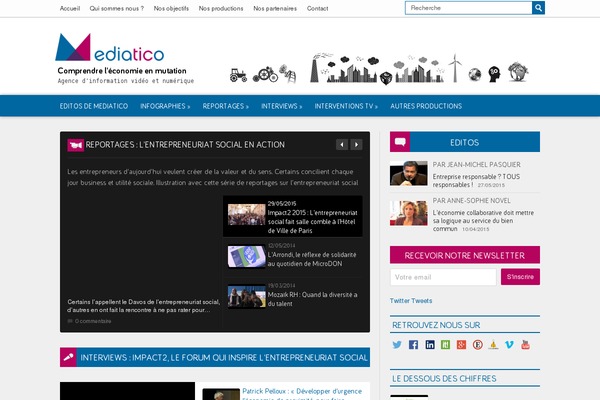This screenshot has height=400, width=600.
Task: Click the Votre email input field
Action: click(443, 277)
